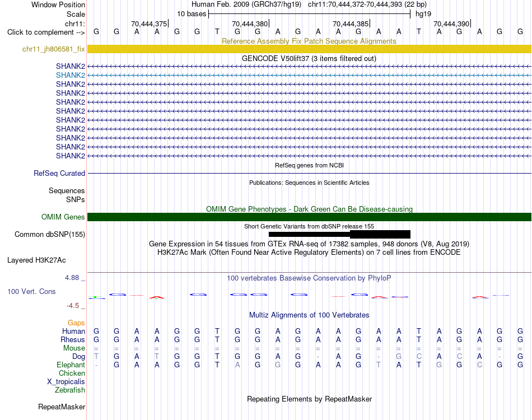The image size is (532, 420).
Task: Click the 10 bases scale bar label
Action: (192, 14)
